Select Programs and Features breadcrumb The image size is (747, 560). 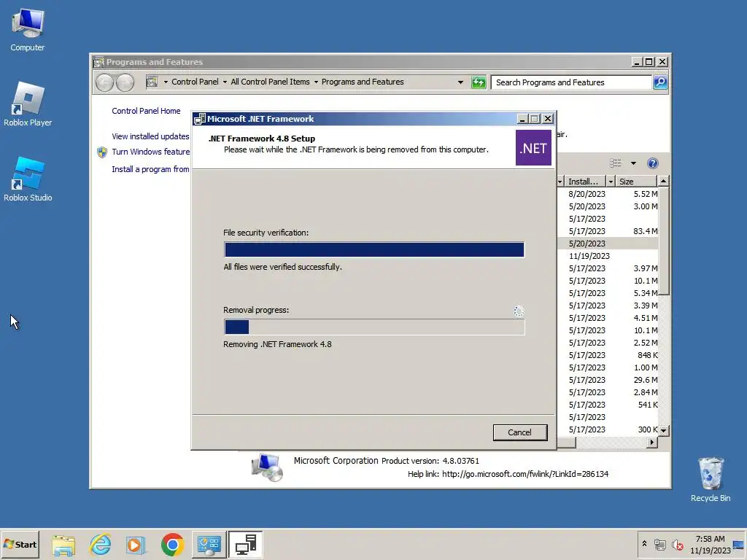pyautogui.click(x=363, y=82)
